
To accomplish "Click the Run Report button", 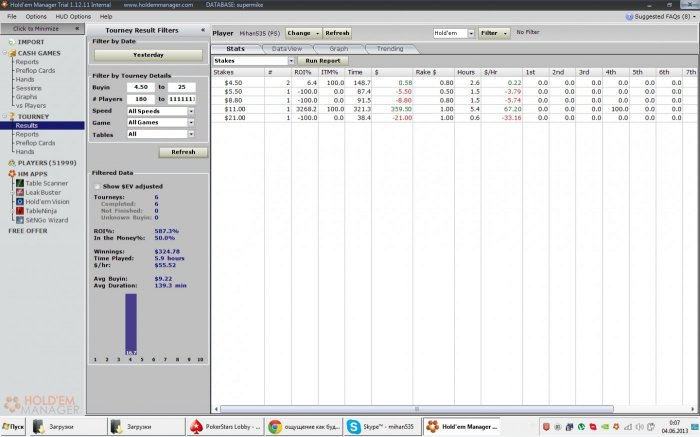I will (323, 61).
